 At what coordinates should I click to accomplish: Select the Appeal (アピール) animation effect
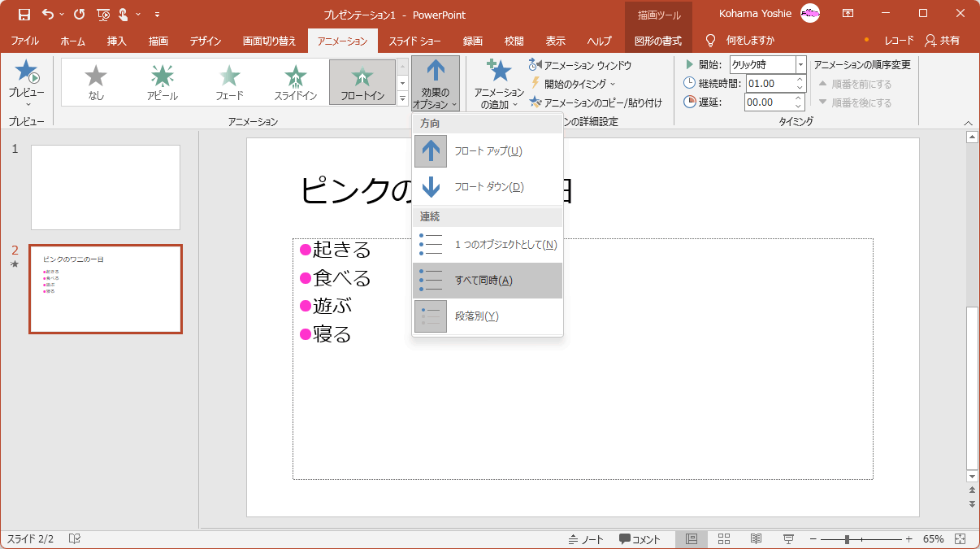[x=163, y=82]
